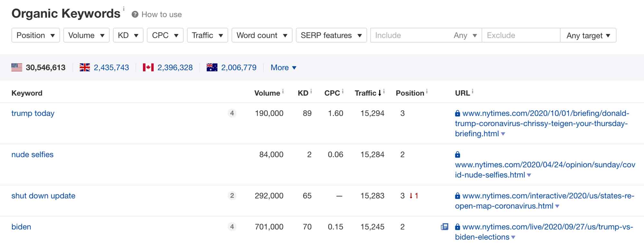Image resolution: width=644 pixels, height=244 pixels.
Task: Click the lock icon in trump today row
Action: point(458,113)
